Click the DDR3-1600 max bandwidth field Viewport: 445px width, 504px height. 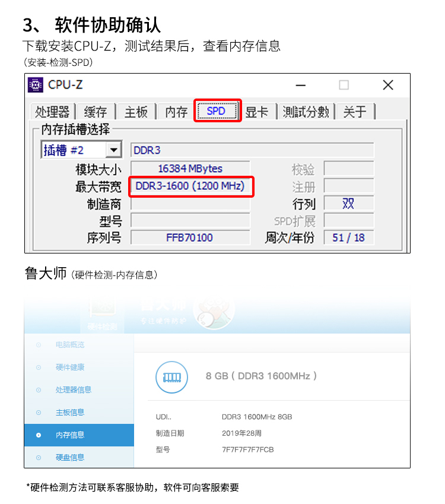(x=190, y=186)
